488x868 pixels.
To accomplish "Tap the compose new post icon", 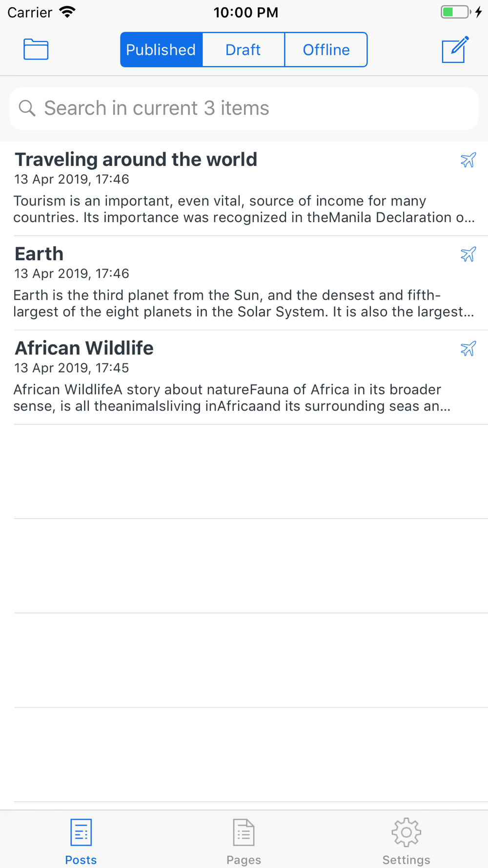I will 455,49.
